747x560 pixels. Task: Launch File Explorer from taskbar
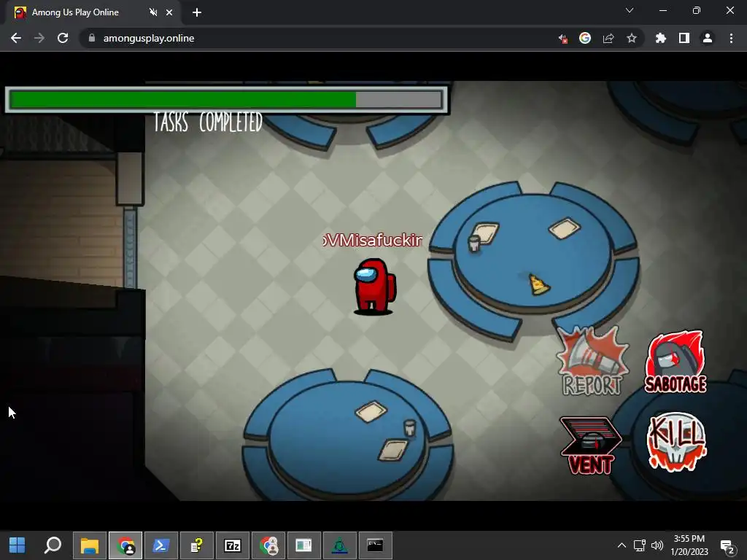click(x=90, y=545)
